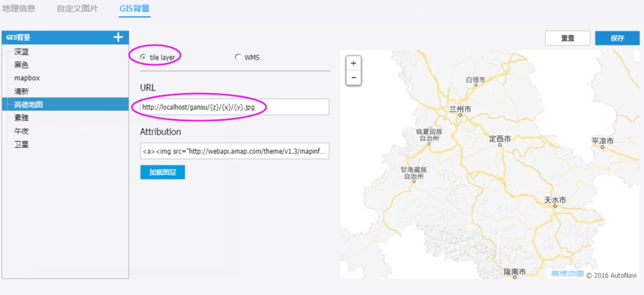This screenshot has height=295, width=644.
Task: Click the 重置 reset button
Action: (x=567, y=38)
